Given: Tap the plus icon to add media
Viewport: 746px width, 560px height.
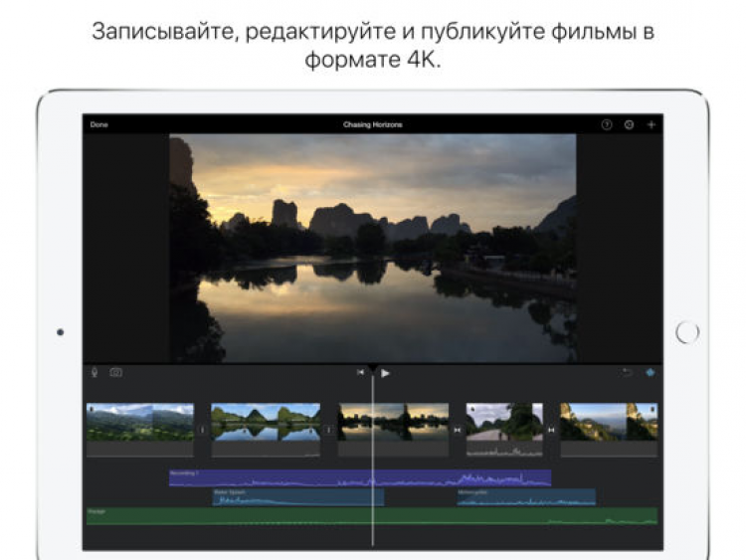Looking at the screenshot, I should coord(652,124).
